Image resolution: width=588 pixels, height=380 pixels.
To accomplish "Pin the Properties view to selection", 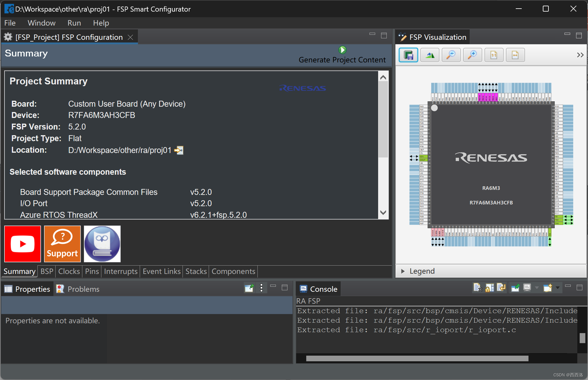I will pos(249,288).
